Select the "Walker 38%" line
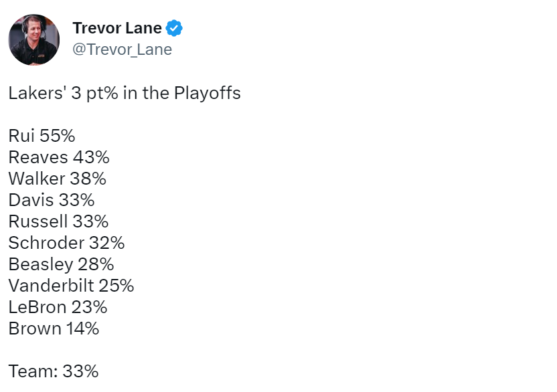Image resolution: width=557 pixels, height=392 pixels. pyautogui.click(x=57, y=179)
